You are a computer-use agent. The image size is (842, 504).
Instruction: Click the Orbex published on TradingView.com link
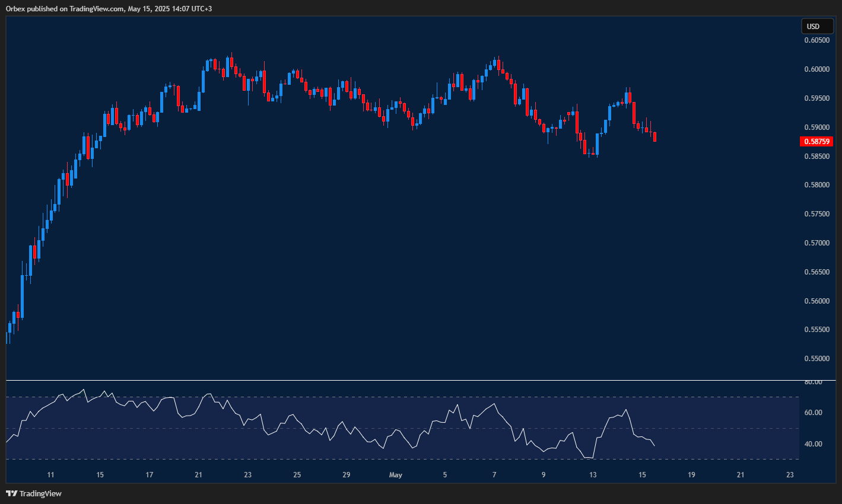pos(107,8)
